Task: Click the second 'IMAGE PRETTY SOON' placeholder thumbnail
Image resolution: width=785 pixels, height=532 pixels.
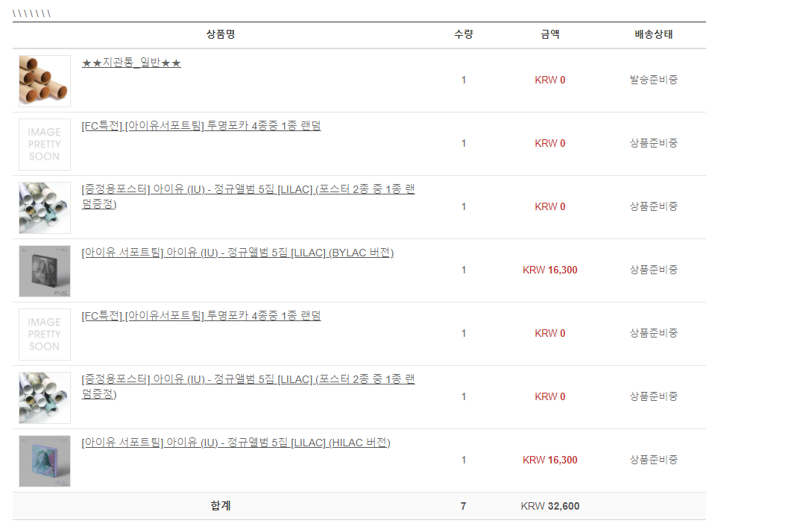Action: 45,335
